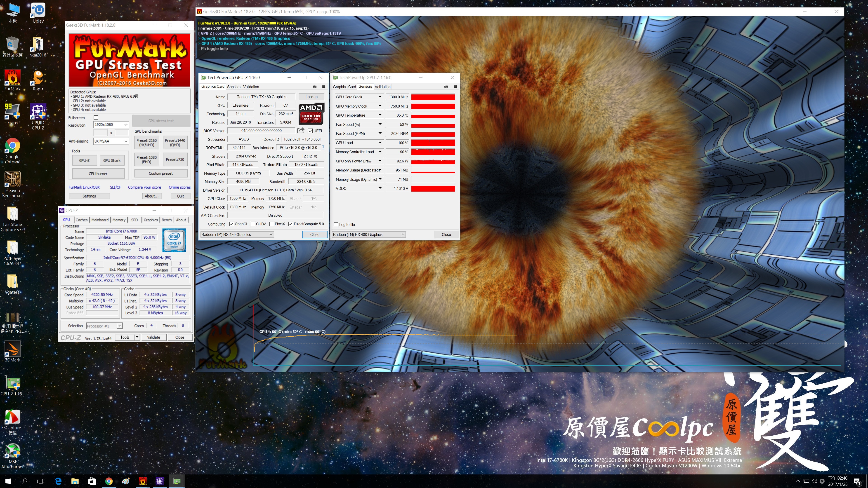Open FurMark Resolution dropdown
868x488 pixels.
[x=111, y=125]
